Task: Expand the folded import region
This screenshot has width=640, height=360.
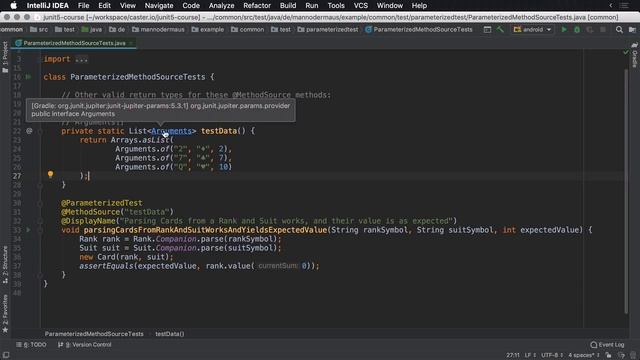Action: click(81, 59)
